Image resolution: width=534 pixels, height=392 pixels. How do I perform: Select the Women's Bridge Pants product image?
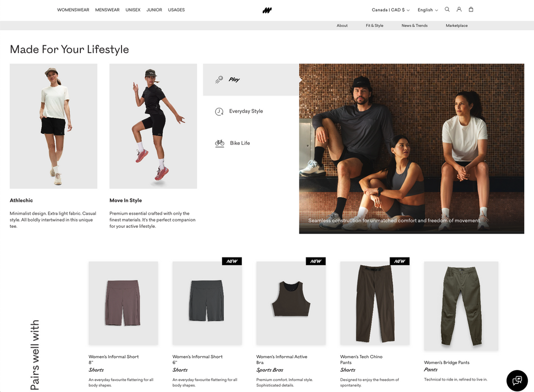click(x=461, y=305)
